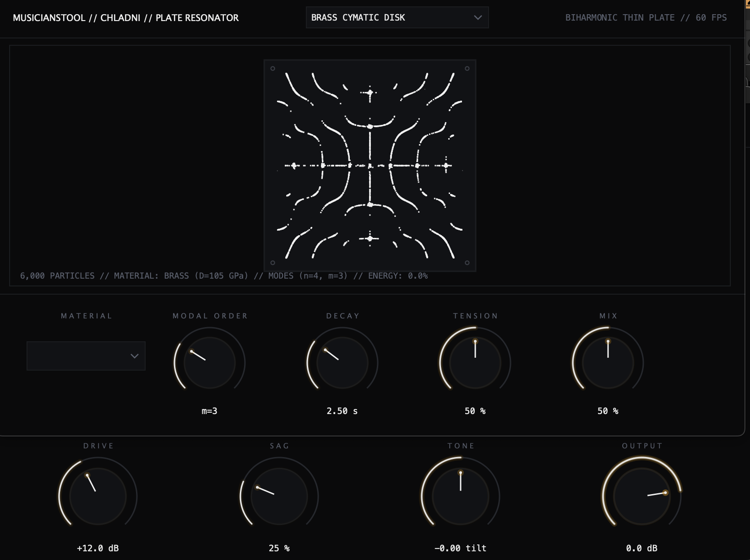Click the Tone knob
Image resolution: width=750 pixels, height=560 pixels.
(461, 496)
